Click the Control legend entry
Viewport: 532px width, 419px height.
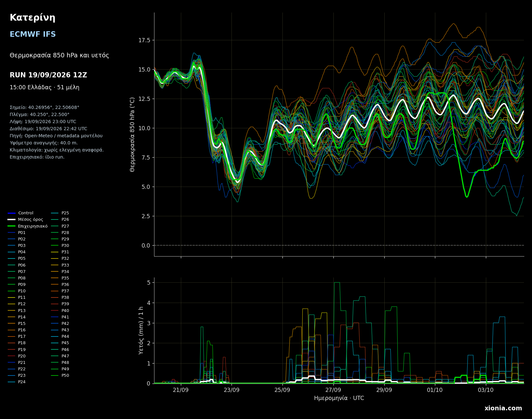[21, 213]
